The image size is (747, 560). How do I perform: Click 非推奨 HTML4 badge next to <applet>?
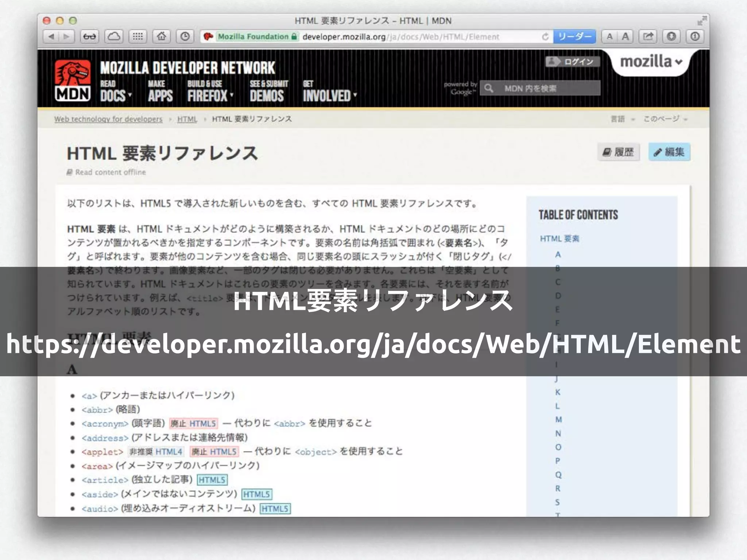click(156, 452)
